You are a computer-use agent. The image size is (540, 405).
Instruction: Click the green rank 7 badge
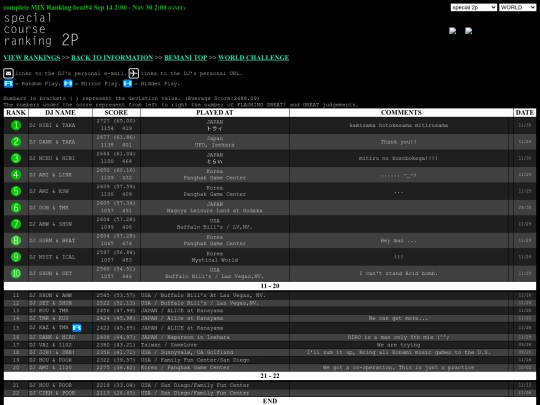pos(16,224)
